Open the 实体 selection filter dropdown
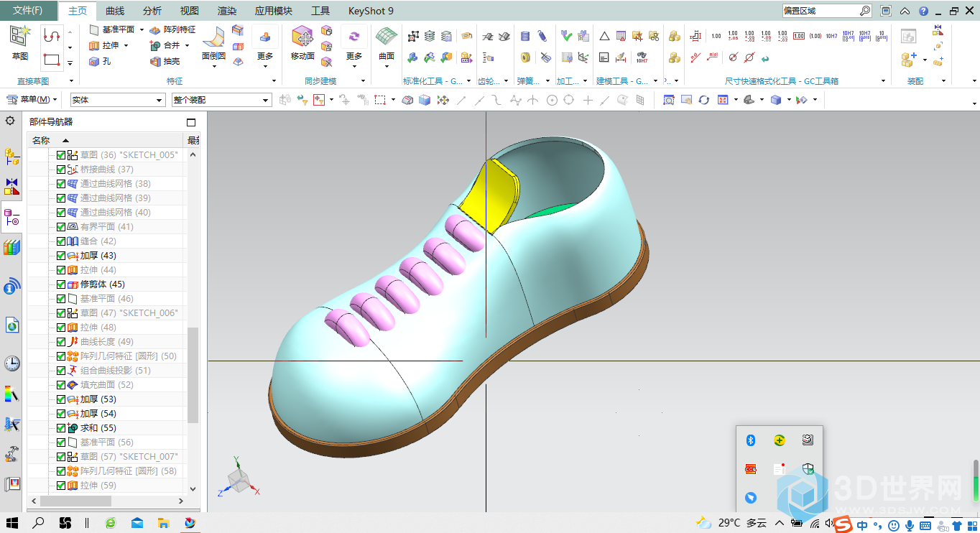980x533 pixels. 117,100
